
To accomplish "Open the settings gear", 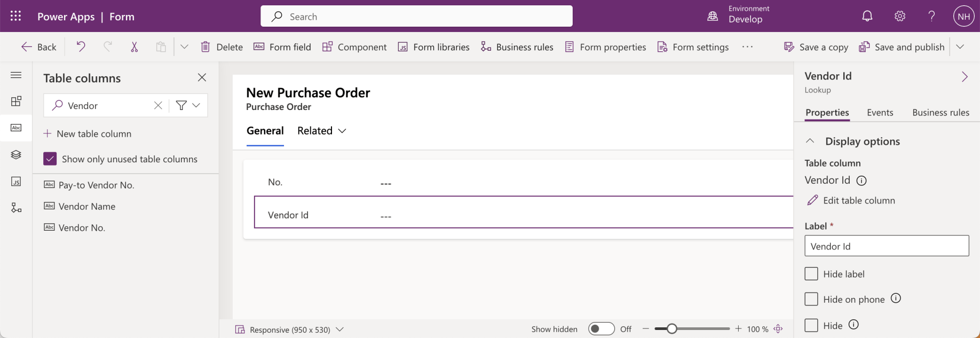I will pos(900,16).
